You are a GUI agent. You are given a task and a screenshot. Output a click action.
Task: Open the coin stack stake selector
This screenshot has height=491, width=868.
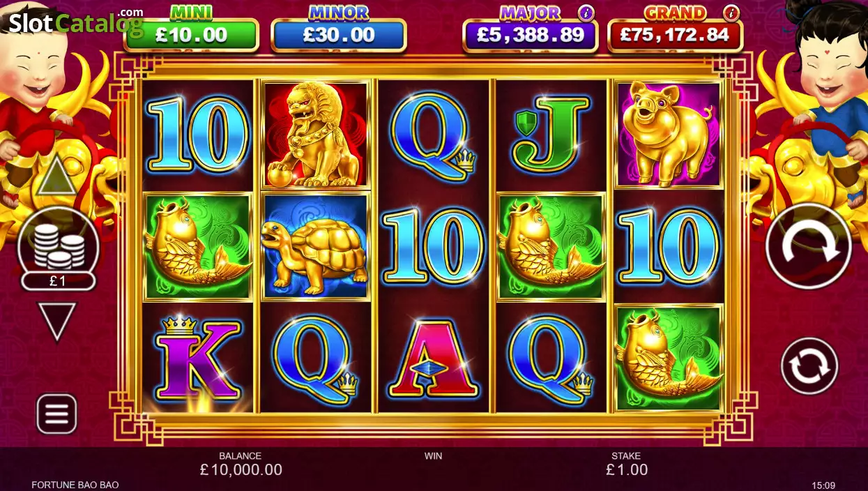pyautogui.click(x=56, y=249)
